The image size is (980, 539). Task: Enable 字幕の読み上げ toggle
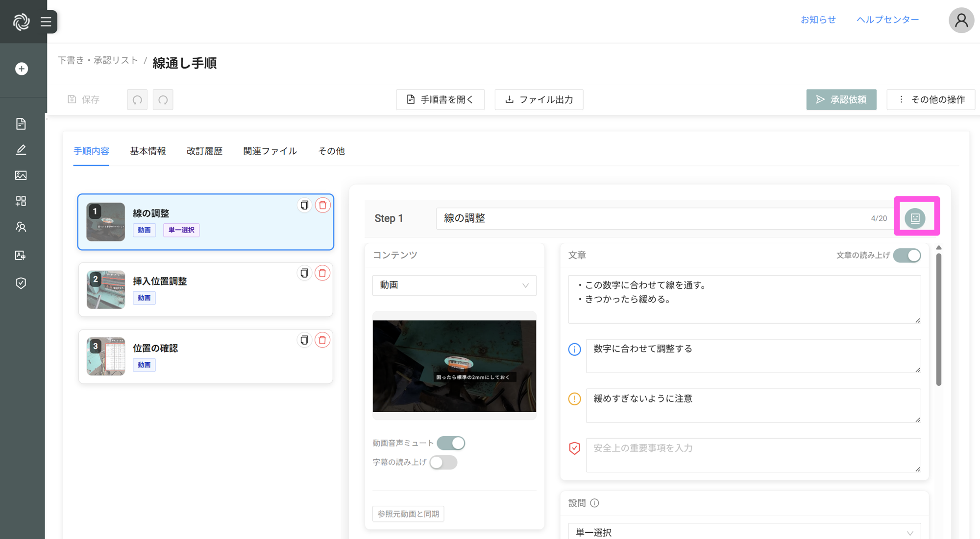pyautogui.click(x=443, y=463)
